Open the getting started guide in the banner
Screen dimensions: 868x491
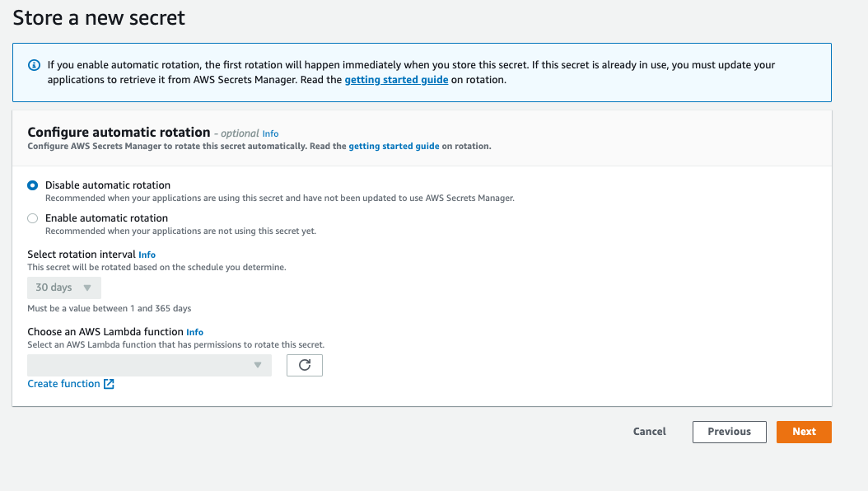point(396,79)
